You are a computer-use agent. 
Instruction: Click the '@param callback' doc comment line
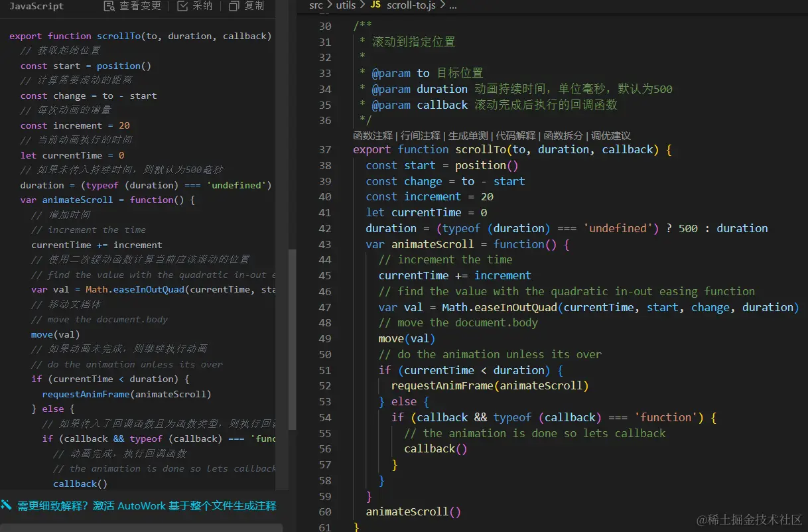click(x=488, y=105)
